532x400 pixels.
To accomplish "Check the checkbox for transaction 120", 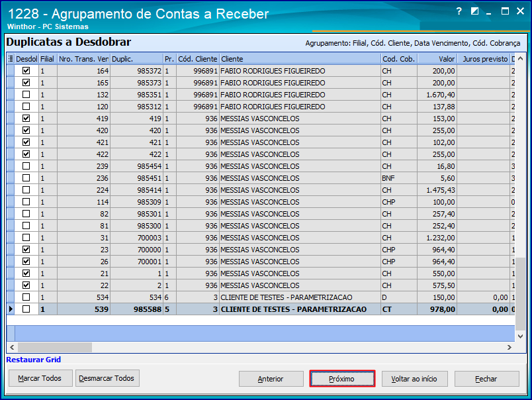I will click(26, 106).
